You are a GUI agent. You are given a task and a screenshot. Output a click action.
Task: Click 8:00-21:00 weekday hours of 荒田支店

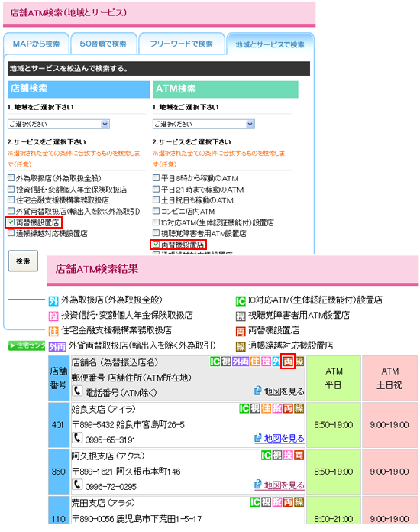pyautogui.click(x=334, y=519)
